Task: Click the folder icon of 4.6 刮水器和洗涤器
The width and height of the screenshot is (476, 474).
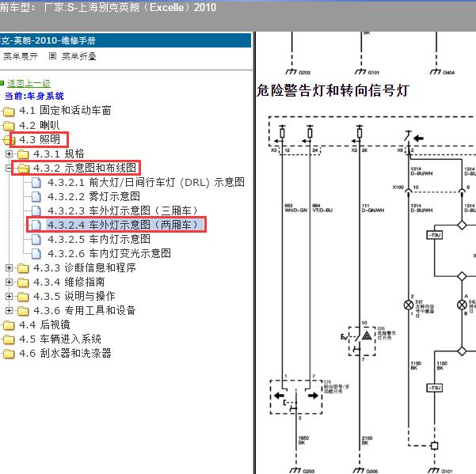Action: (x=9, y=354)
